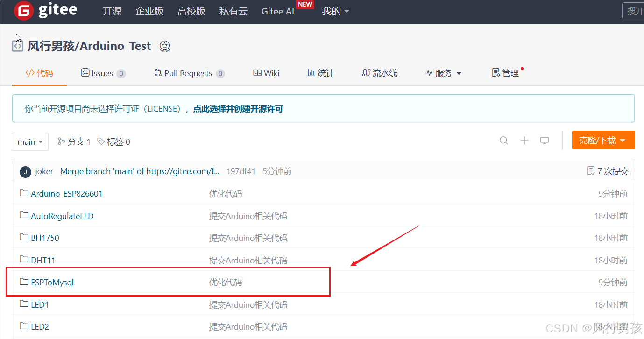Click 9分钟前 time in Arduino_ESP826601 row
Image resolution: width=644 pixels, height=339 pixels.
613,193
